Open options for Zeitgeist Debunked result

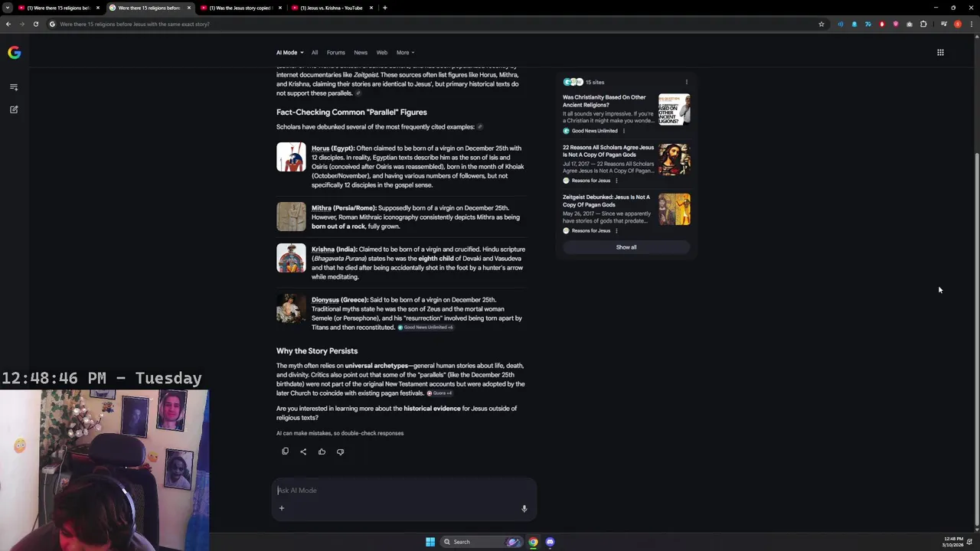pos(616,230)
